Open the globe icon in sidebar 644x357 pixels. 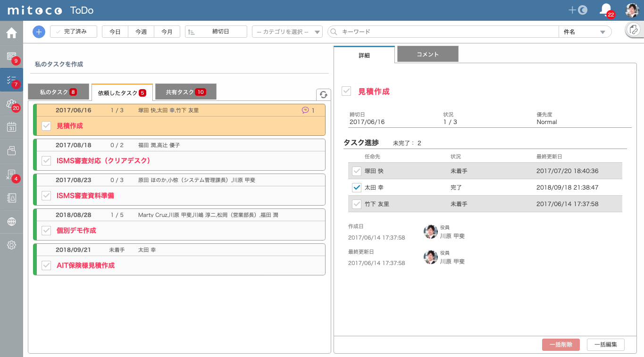point(11,221)
